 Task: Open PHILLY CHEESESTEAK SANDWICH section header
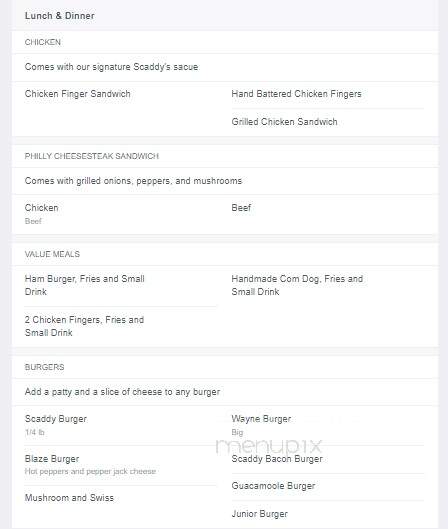pos(92,156)
